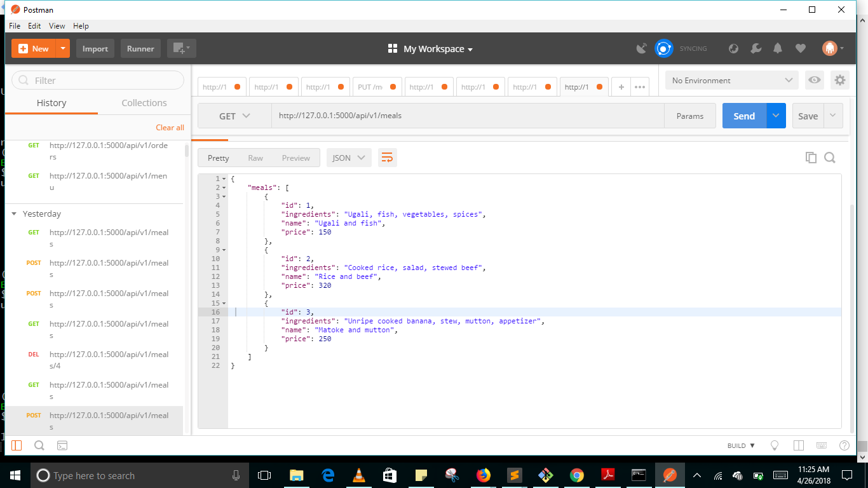Send the request with Send button
The height and width of the screenshot is (488, 868).
(744, 116)
